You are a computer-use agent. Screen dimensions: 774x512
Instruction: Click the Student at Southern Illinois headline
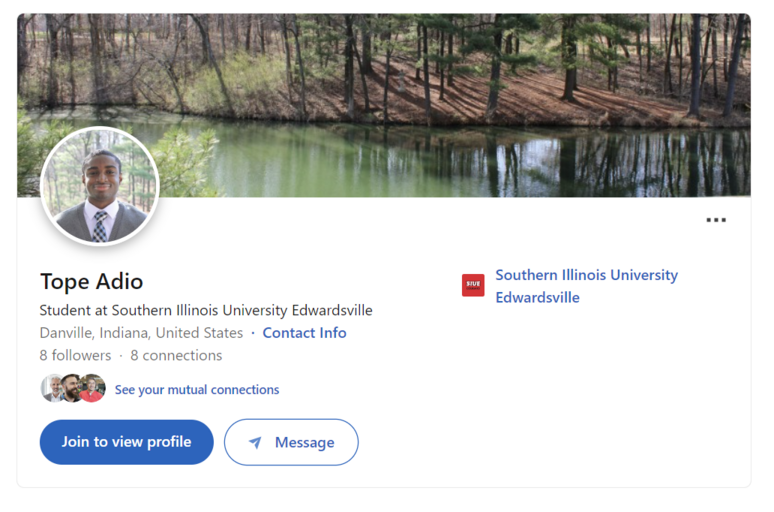click(x=206, y=310)
